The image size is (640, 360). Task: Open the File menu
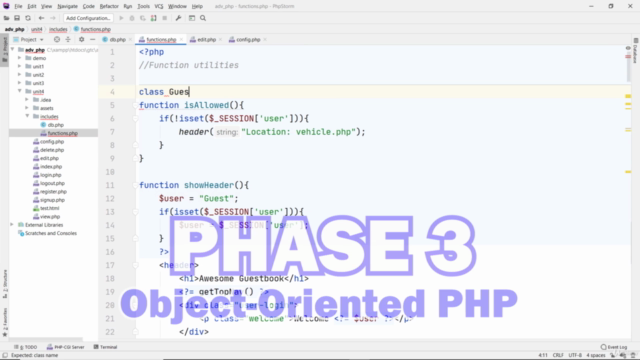click(18, 6)
